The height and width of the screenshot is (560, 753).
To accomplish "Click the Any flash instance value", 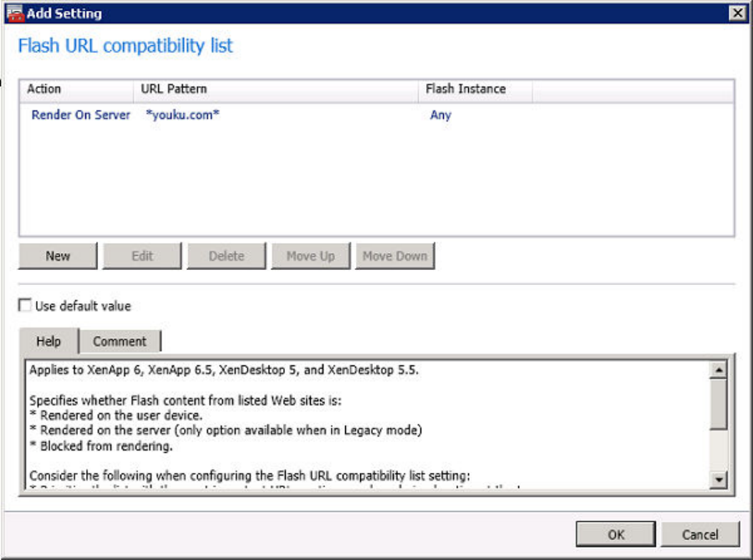I will (x=440, y=115).
